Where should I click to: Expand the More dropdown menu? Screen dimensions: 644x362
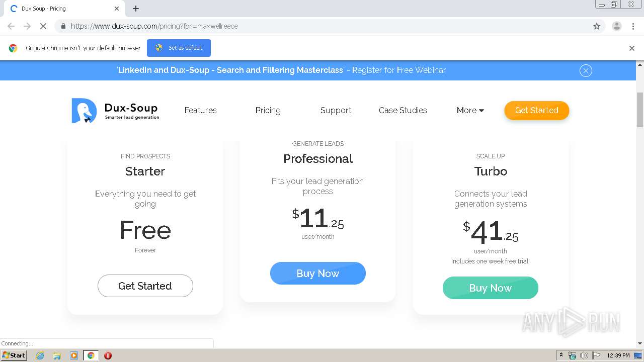470,111
